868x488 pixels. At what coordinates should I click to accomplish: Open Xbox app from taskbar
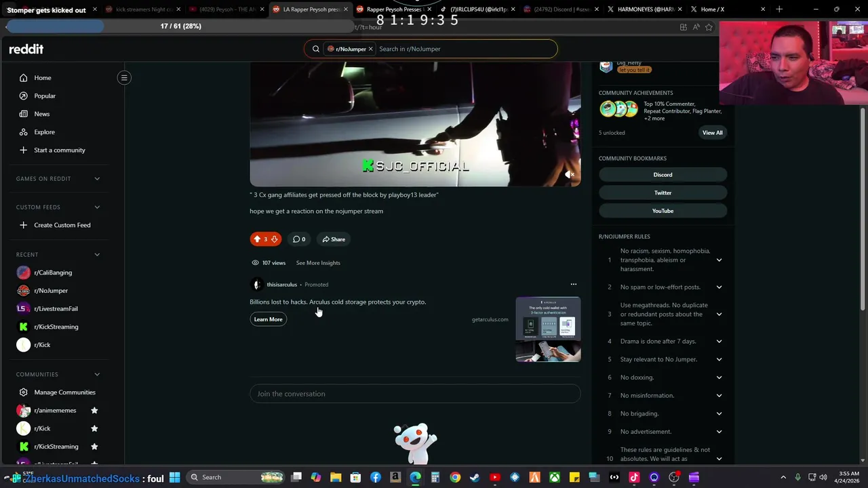555,477
